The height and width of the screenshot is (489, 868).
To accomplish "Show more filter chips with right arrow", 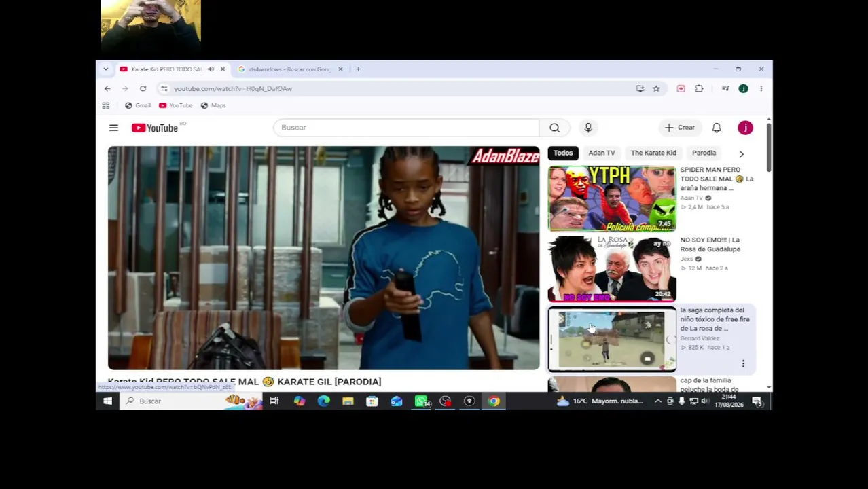I will point(741,153).
